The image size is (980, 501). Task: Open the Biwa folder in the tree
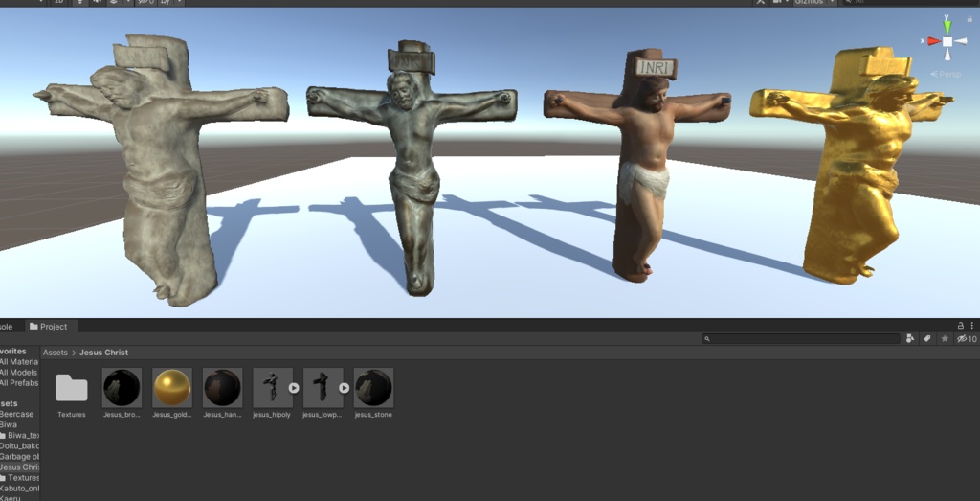point(9,424)
